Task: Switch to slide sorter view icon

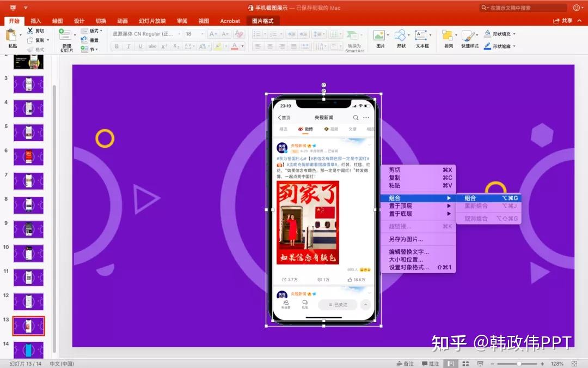Action: tap(466, 363)
